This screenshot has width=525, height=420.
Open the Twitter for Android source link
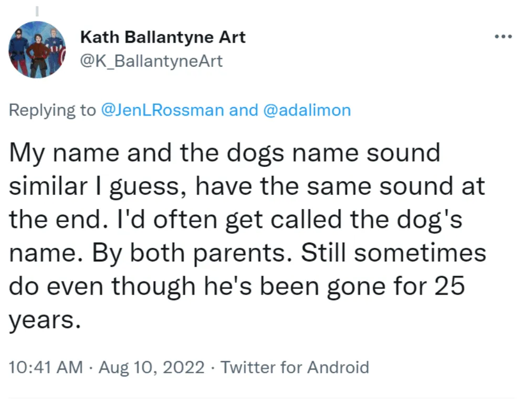click(295, 367)
